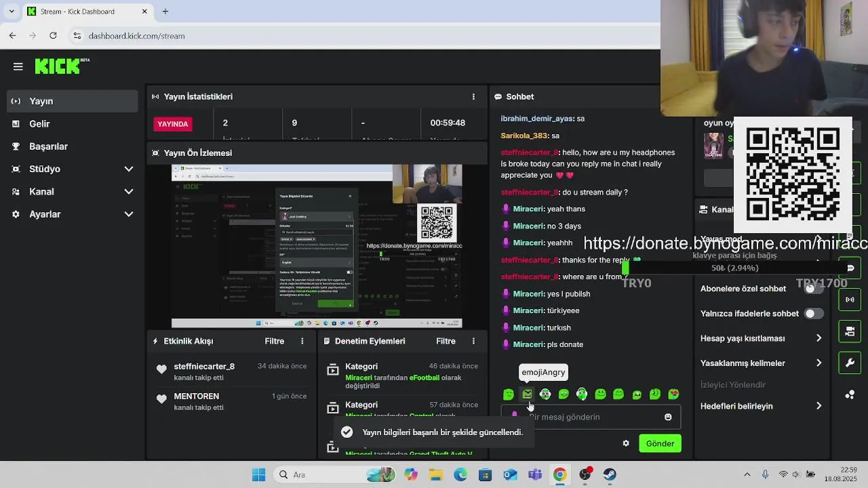The width and height of the screenshot is (868, 488).
Task: Open Hedefleri belirleyin arrow
Action: click(x=818, y=406)
